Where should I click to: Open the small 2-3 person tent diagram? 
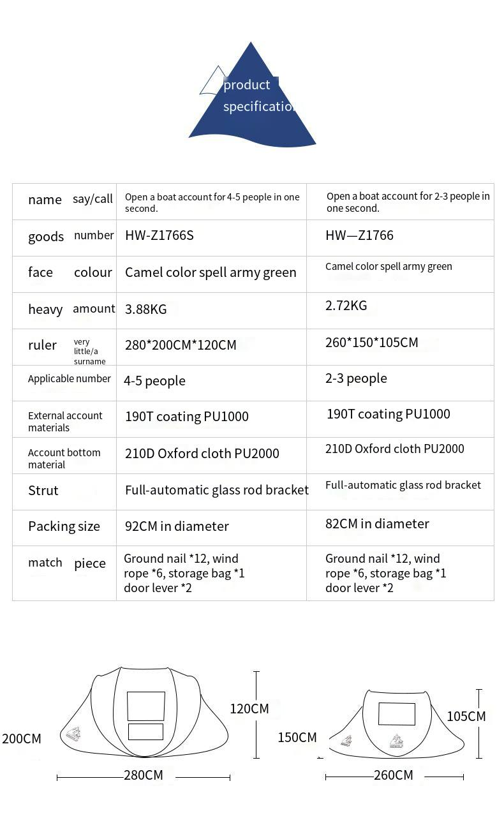[x=396, y=724]
